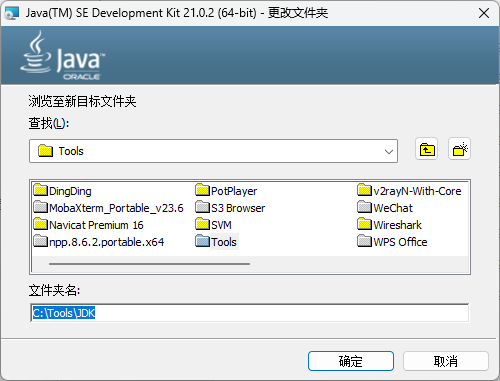Select the DingDing folder
Viewport: 500px width, 381px height.
click(x=63, y=191)
